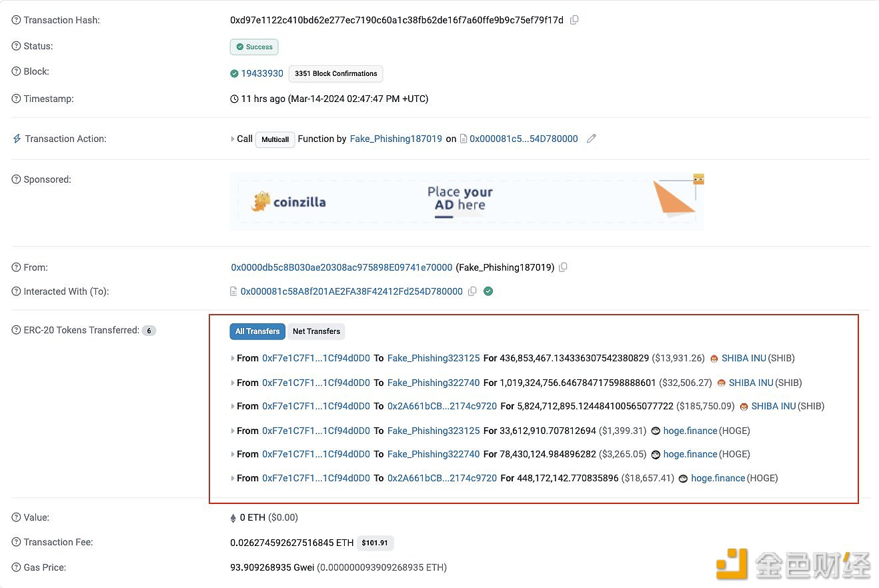
Task: Expand the 448,172,142 HOGE transfer row arrow
Action: (233, 478)
